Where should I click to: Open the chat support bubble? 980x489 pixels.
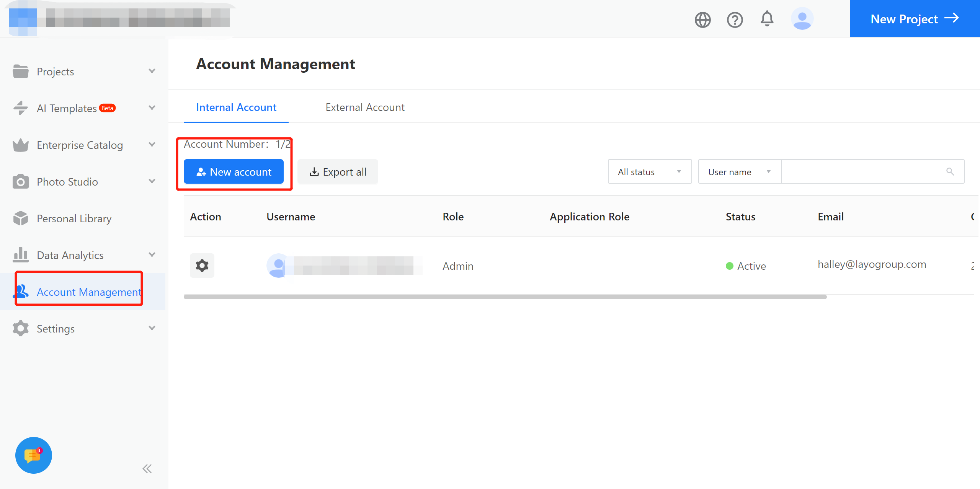coord(34,455)
